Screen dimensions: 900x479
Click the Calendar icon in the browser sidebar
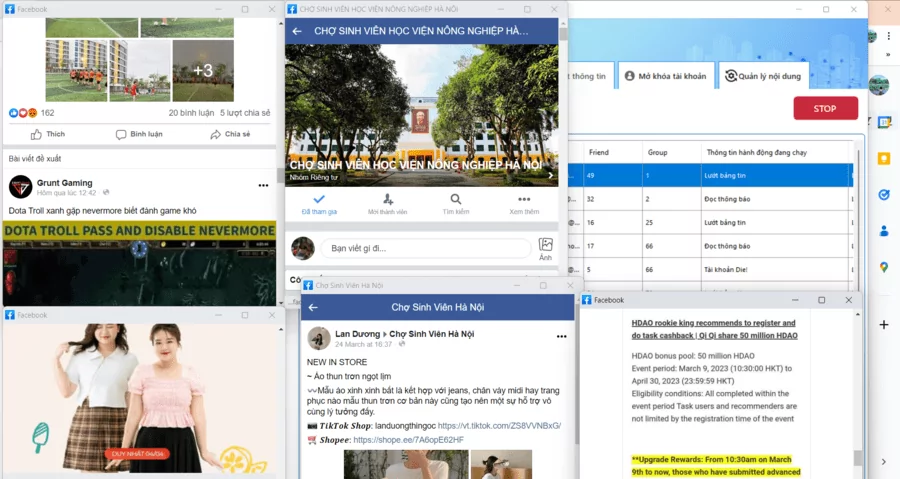pyautogui.click(x=884, y=122)
